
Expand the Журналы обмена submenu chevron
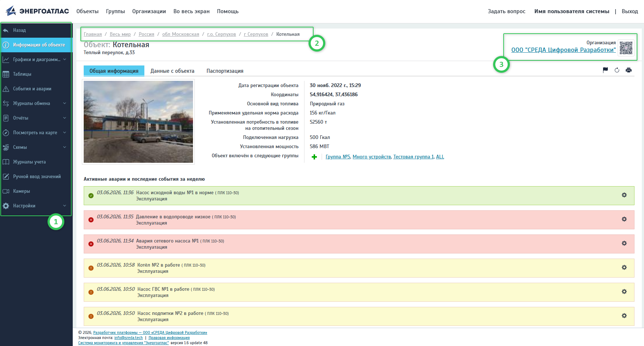pos(65,103)
